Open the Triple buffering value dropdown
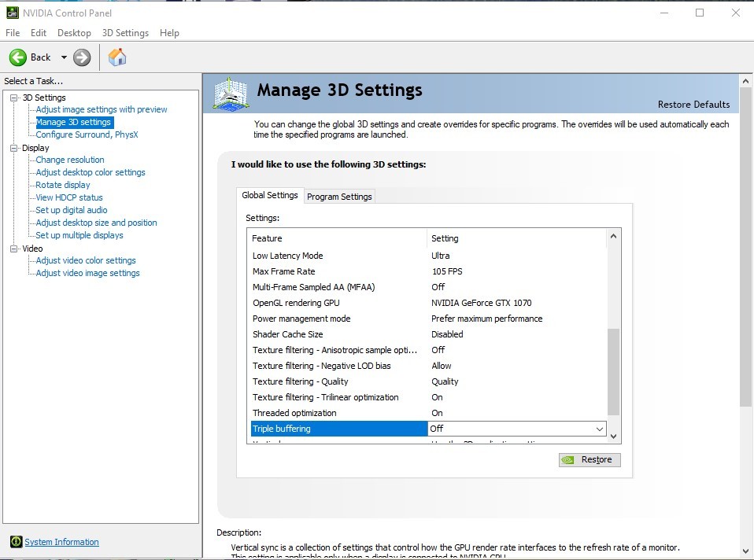The height and width of the screenshot is (560, 754). tap(599, 429)
